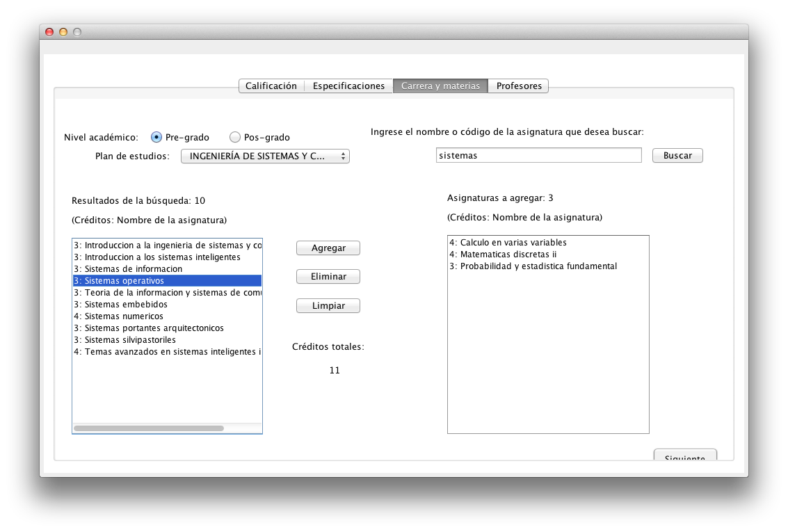Choose the Pos-grado academic level
The height and width of the screenshot is (532, 788).
tap(234, 137)
